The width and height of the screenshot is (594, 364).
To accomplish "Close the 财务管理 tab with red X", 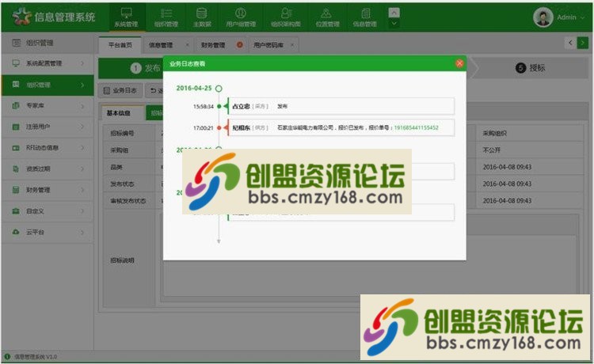I will 239,44.
